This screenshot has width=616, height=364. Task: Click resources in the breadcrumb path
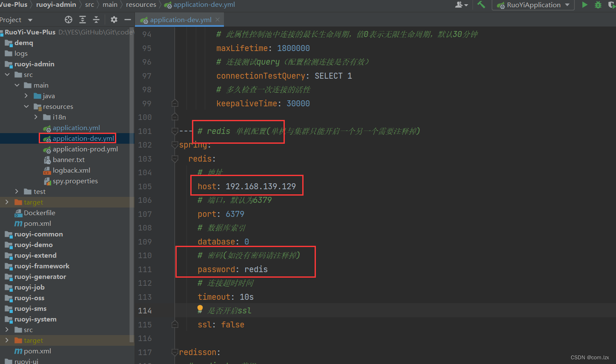[141, 5]
